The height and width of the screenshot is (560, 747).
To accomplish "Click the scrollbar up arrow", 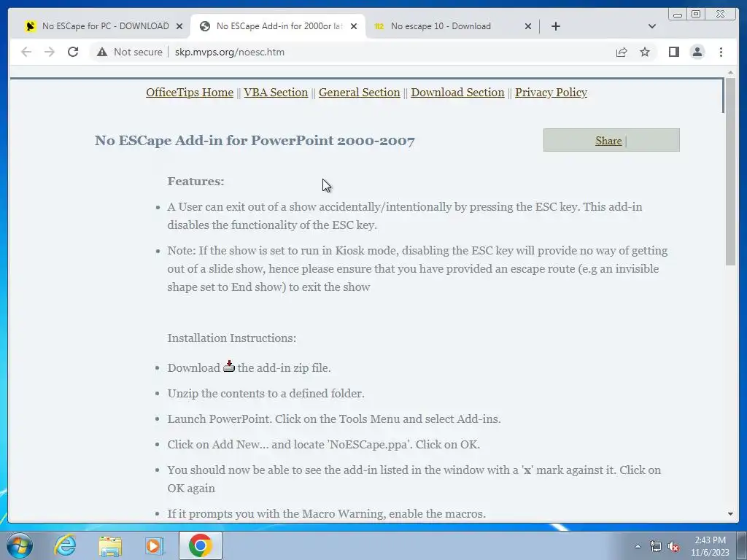I will [730, 72].
